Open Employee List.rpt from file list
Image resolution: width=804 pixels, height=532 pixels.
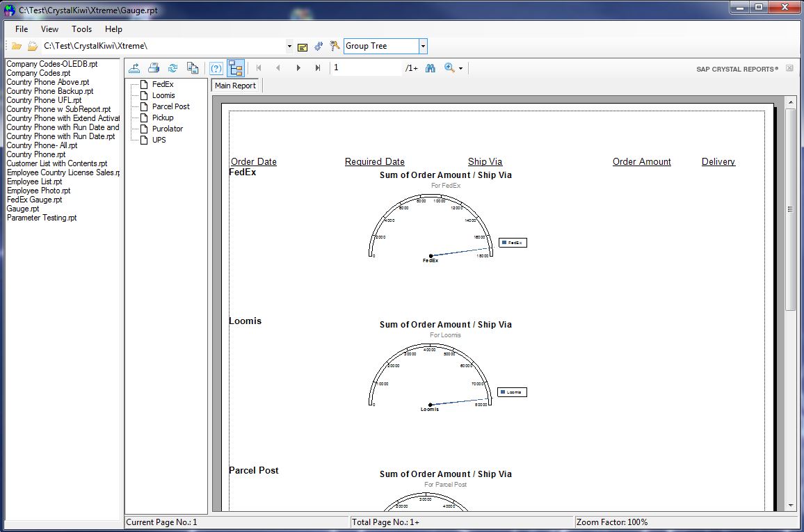tap(34, 182)
